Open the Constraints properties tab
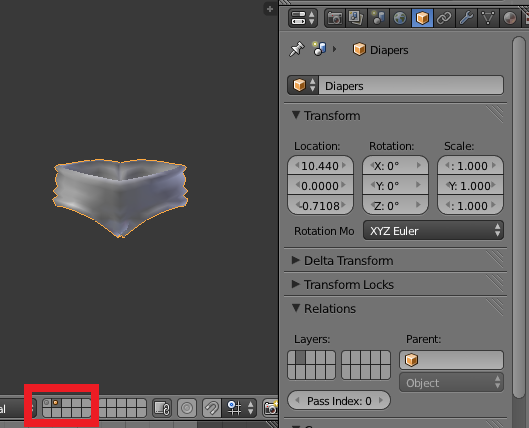 (444, 18)
